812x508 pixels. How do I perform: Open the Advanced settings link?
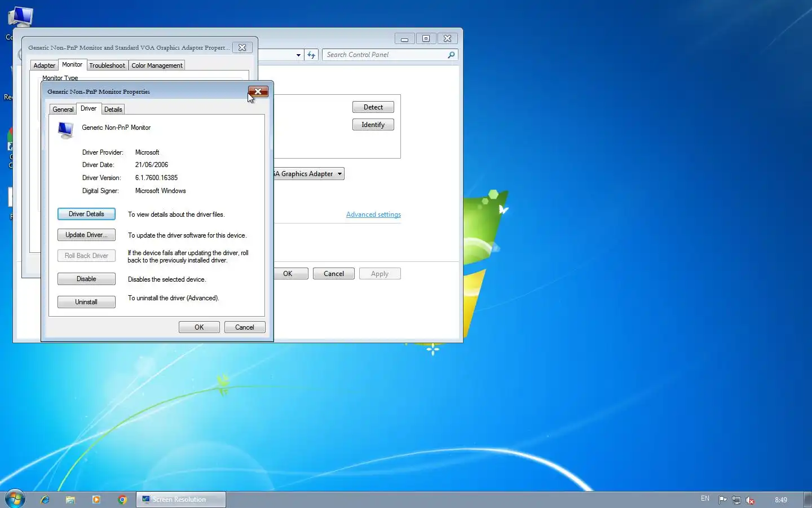373,214
